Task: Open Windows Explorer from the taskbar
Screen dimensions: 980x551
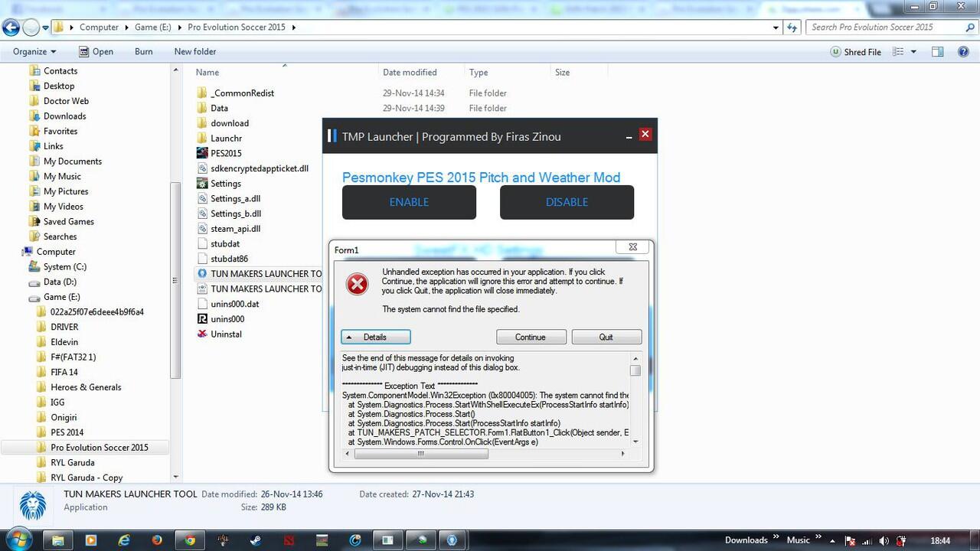Action: (57, 540)
